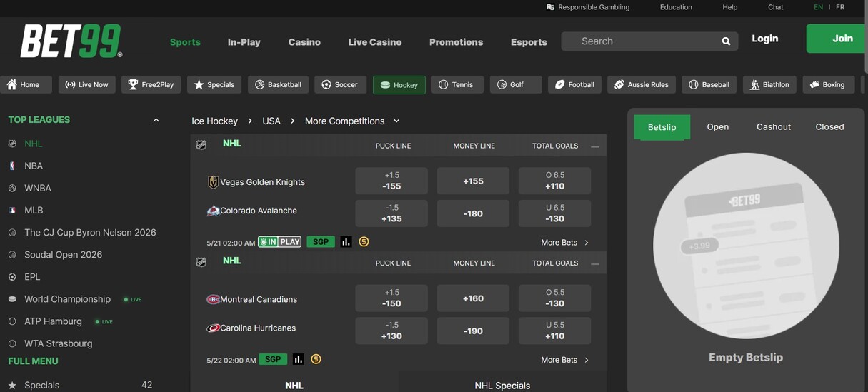Open the Sports main menu
868x392 pixels.
(x=185, y=42)
